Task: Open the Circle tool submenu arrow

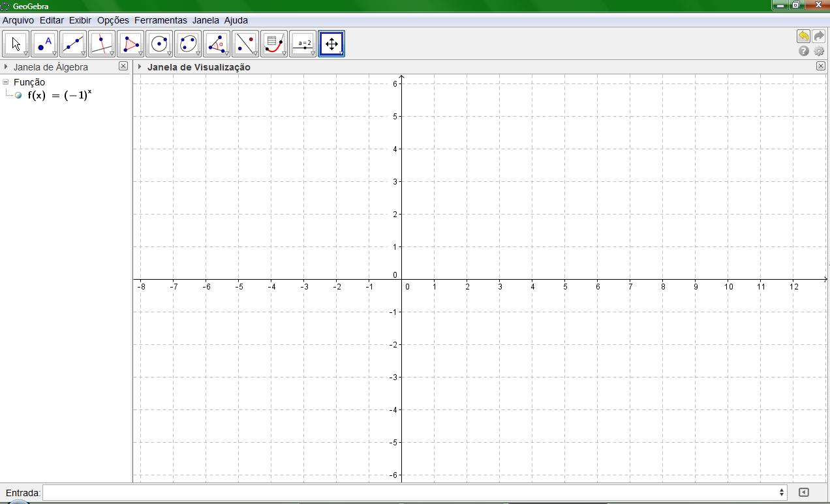Action: point(170,53)
